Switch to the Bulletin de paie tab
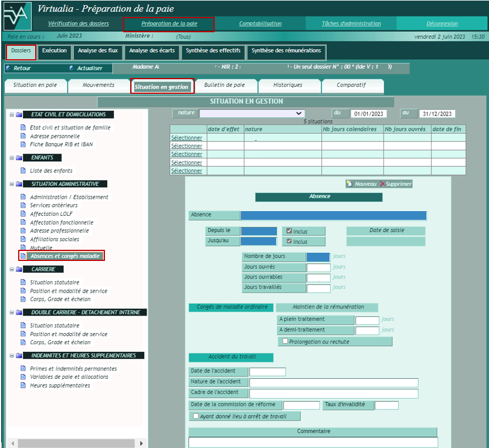The width and height of the screenshot is (489, 448). (224, 86)
